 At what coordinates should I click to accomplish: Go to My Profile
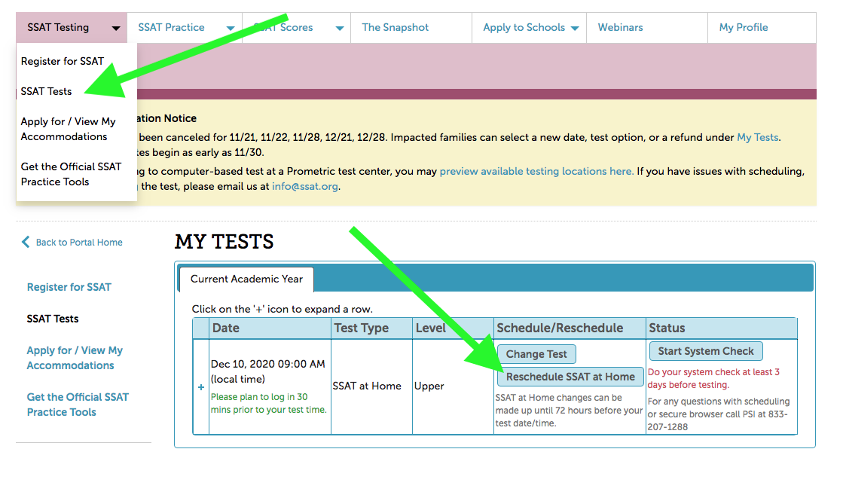coord(744,27)
